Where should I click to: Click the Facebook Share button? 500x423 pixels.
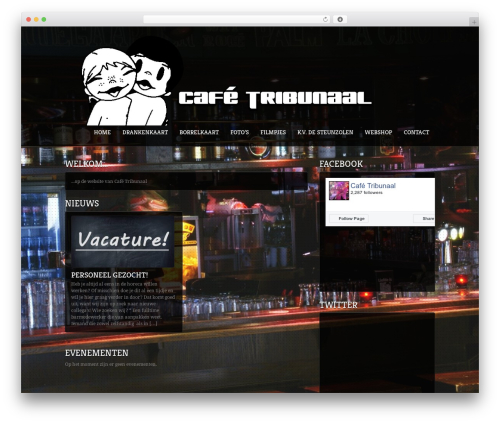pos(424,219)
